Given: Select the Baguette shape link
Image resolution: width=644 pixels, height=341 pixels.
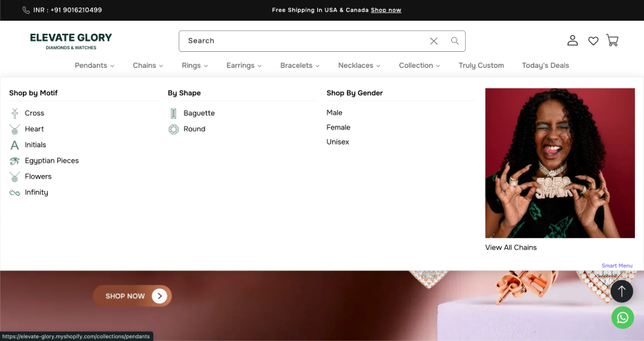Looking at the screenshot, I should 199,113.
